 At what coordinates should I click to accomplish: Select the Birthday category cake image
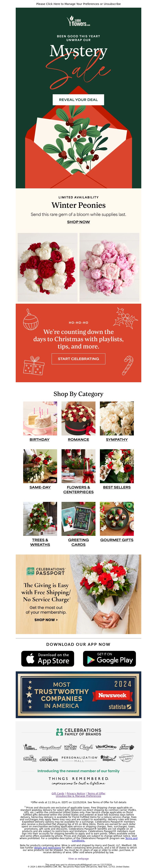tap(40, 418)
